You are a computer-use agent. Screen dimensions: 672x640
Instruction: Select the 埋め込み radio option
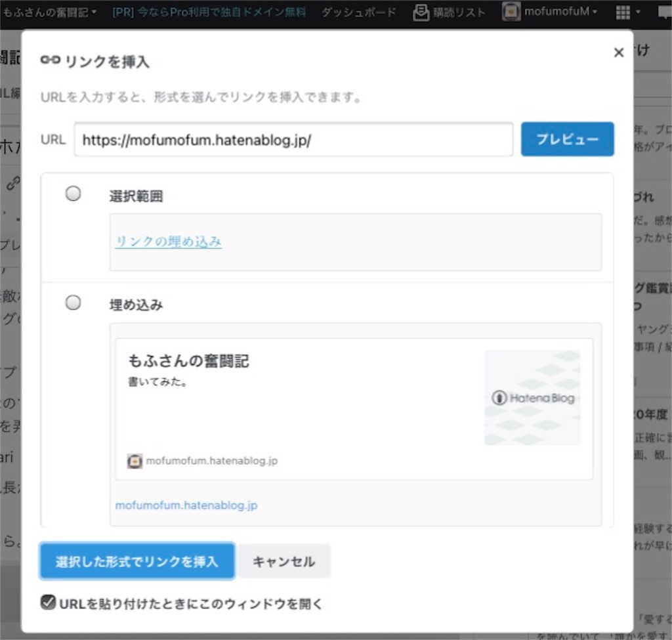(x=73, y=303)
